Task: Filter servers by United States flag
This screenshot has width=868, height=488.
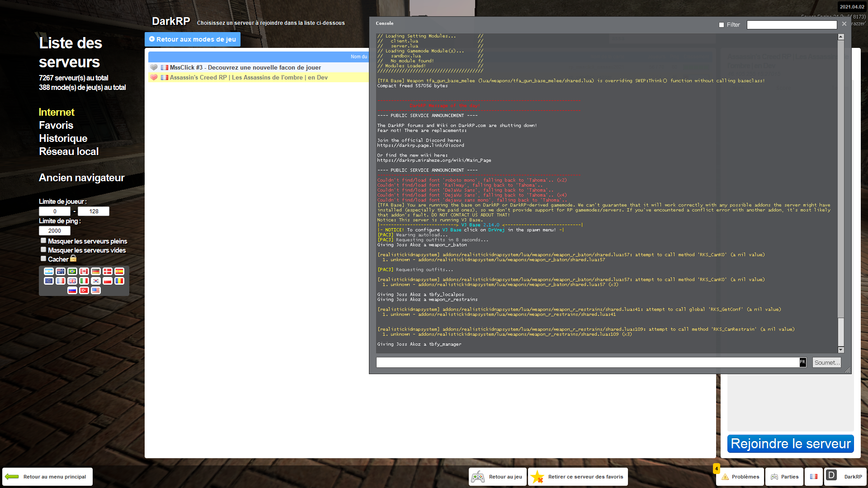Action: click(96, 291)
